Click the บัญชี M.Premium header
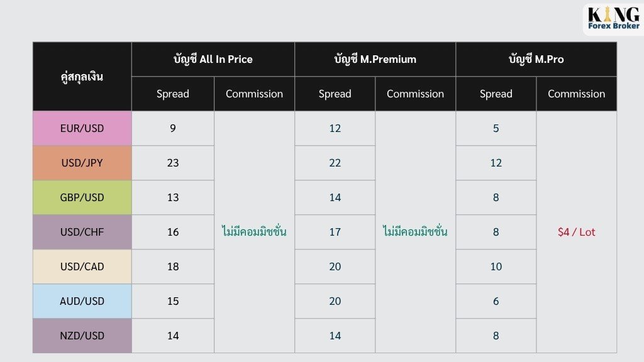The width and height of the screenshot is (644, 362). 375,59
